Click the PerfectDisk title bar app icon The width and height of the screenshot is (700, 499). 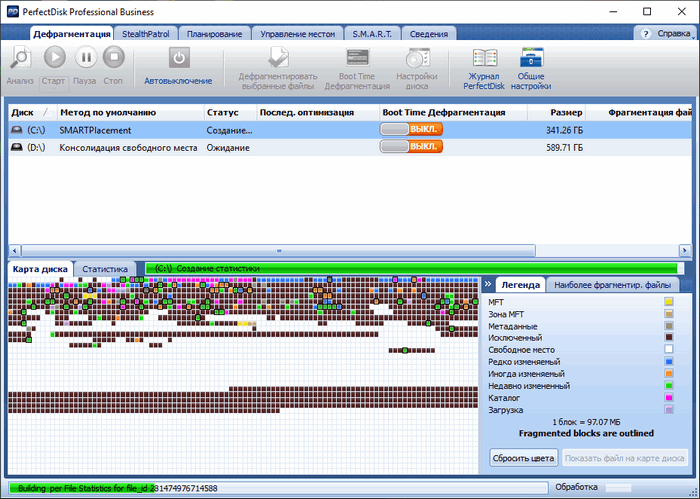click(x=13, y=12)
